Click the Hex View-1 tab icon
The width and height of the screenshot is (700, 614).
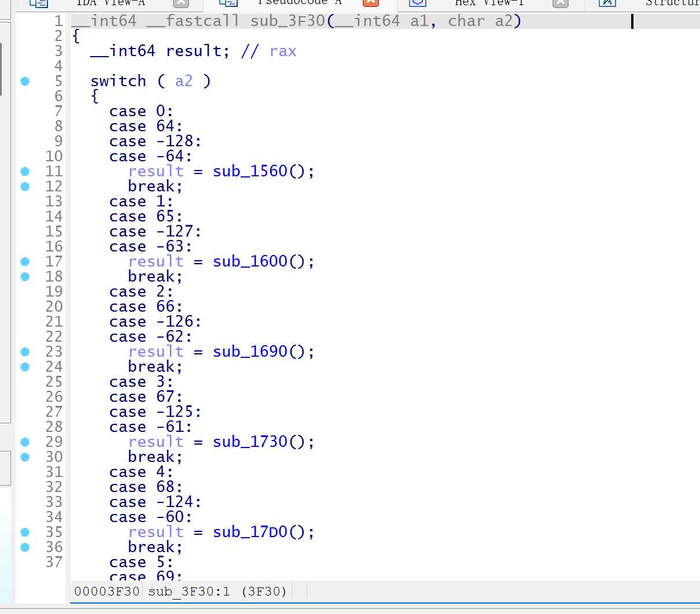pos(417,3)
